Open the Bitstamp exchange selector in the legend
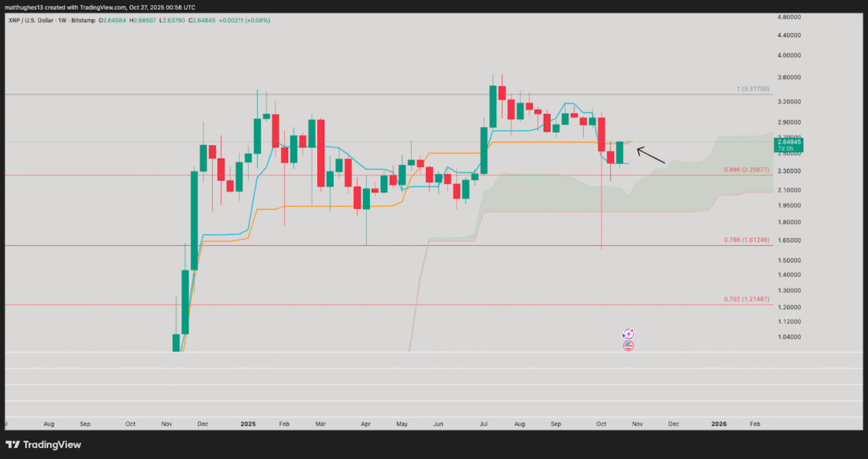The image size is (868, 459). coord(82,20)
